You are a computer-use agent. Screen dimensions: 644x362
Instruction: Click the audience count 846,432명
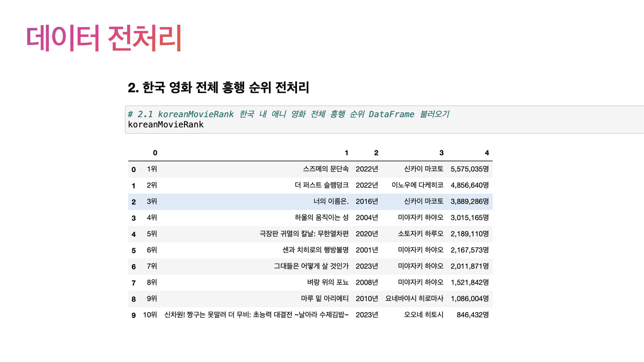click(472, 315)
